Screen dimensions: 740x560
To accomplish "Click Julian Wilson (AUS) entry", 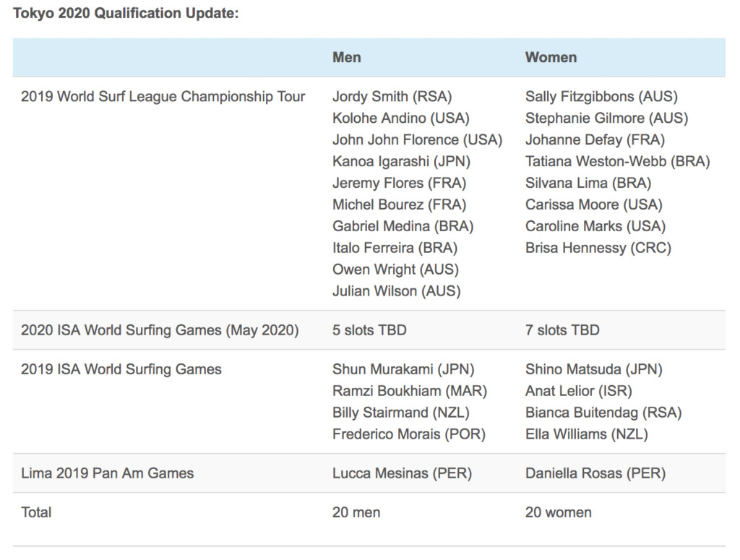I will point(396,292).
